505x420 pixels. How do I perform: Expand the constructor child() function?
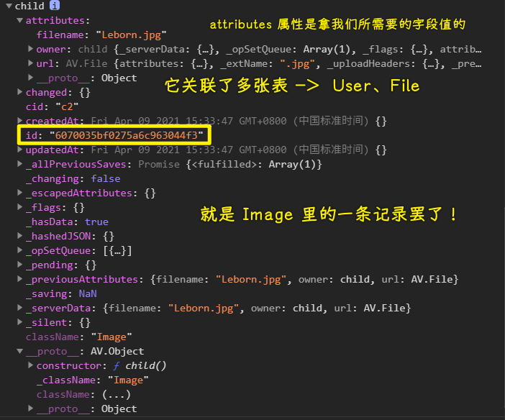pyautogui.click(x=31, y=365)
